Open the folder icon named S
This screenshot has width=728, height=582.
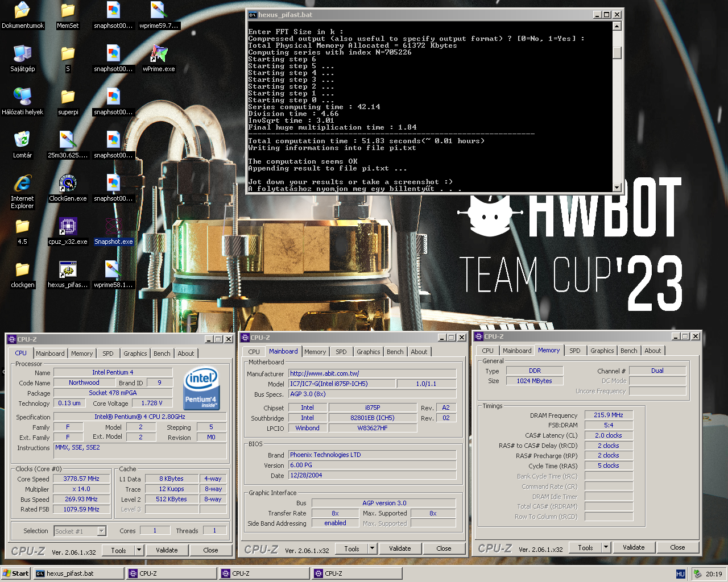(x=68, y=53)
